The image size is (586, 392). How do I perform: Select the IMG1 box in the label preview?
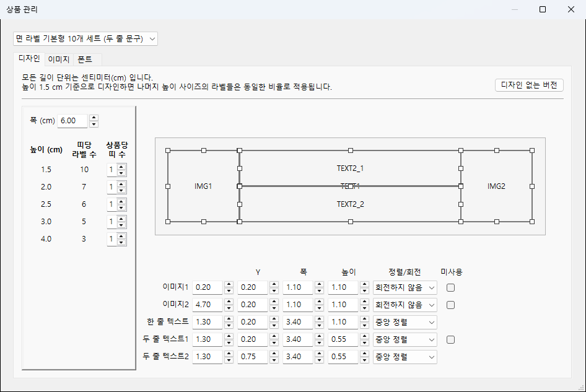click(203, 186)
